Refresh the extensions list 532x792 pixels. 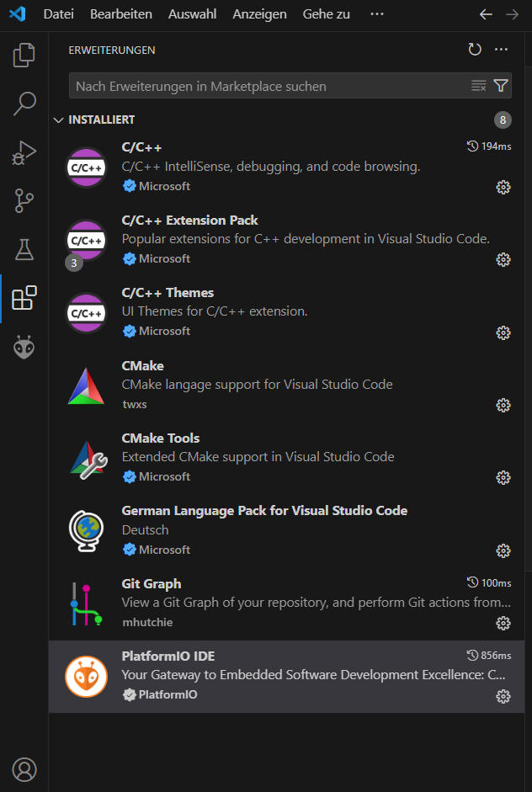[x=475, y=50]
